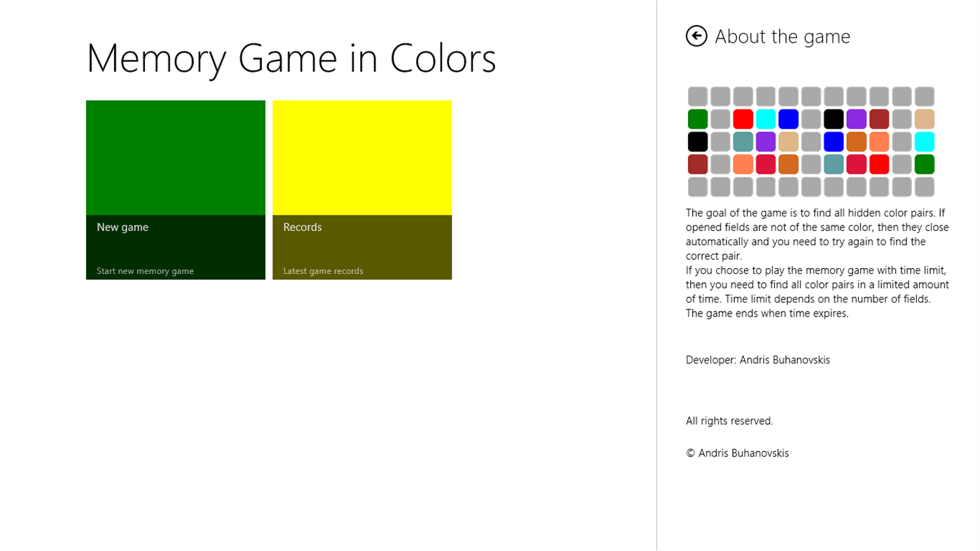Start a new memory game

175,189
